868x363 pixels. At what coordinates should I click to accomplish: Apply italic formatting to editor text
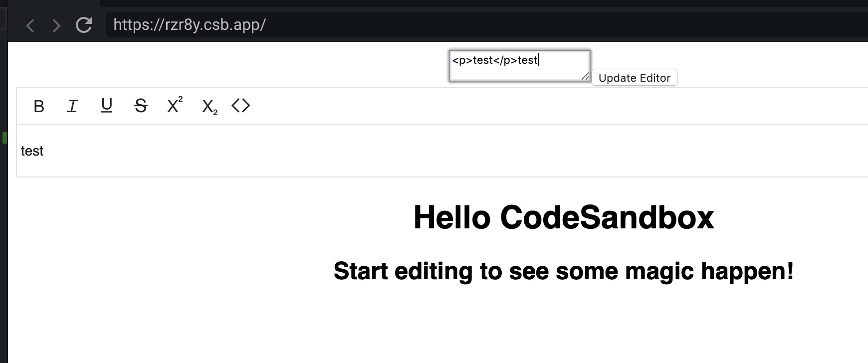(x=72, y=106)
